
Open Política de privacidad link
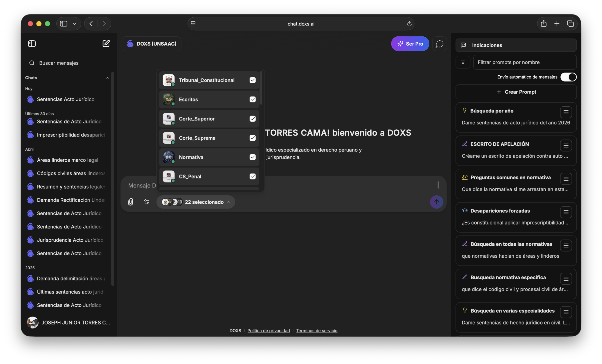click(x=269, y=331)
